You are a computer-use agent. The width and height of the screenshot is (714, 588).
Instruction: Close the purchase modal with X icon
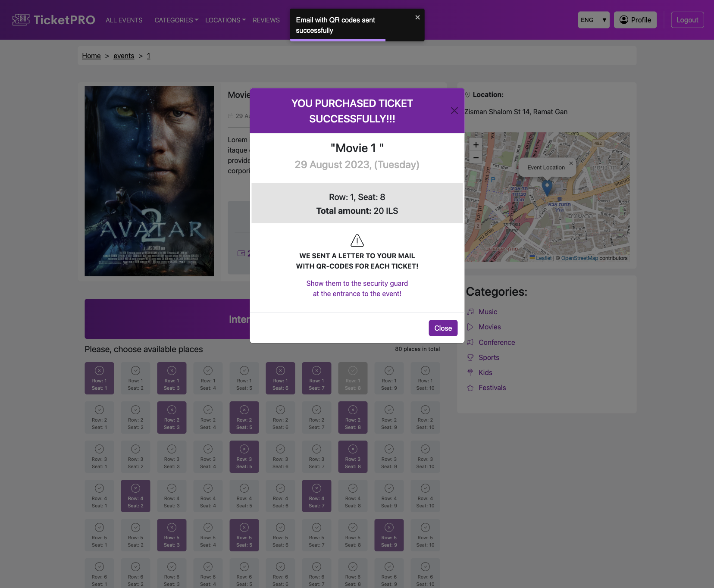click(454, 111)
